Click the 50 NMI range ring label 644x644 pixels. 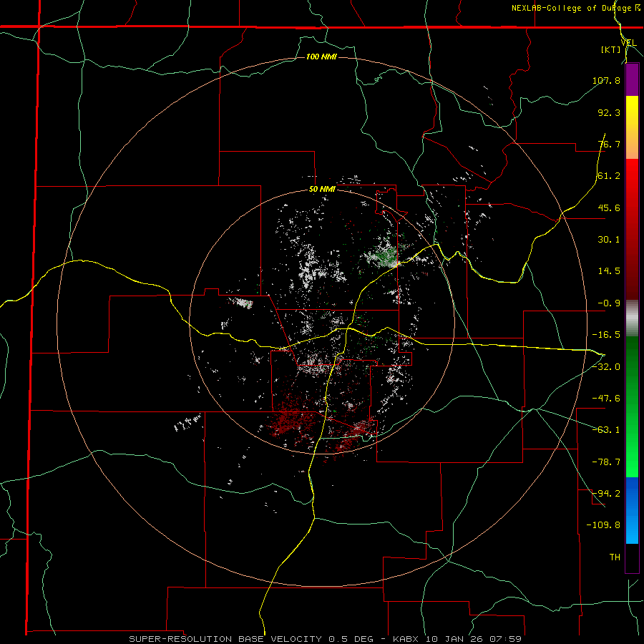point(322,190)
